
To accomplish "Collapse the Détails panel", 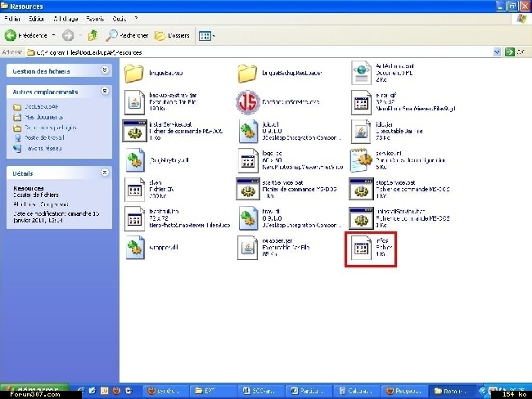I will (x=105, y=173).
